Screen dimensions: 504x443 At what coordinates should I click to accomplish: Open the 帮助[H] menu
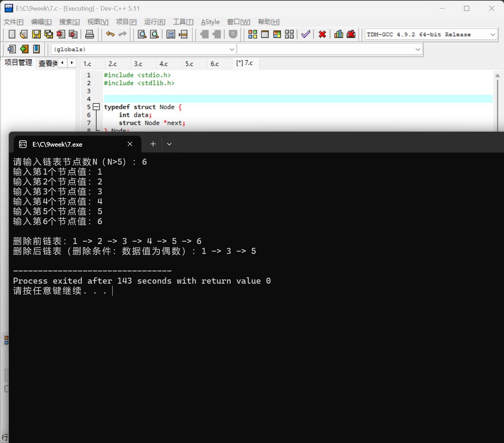pyautogui.click(x=269, y=22)
